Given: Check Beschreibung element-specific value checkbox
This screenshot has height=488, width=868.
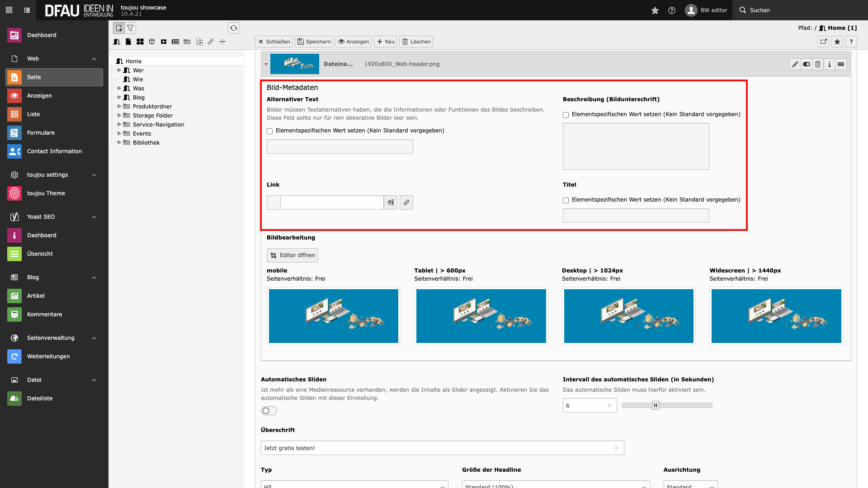Looking at the screenshot, I should (566, 115).
